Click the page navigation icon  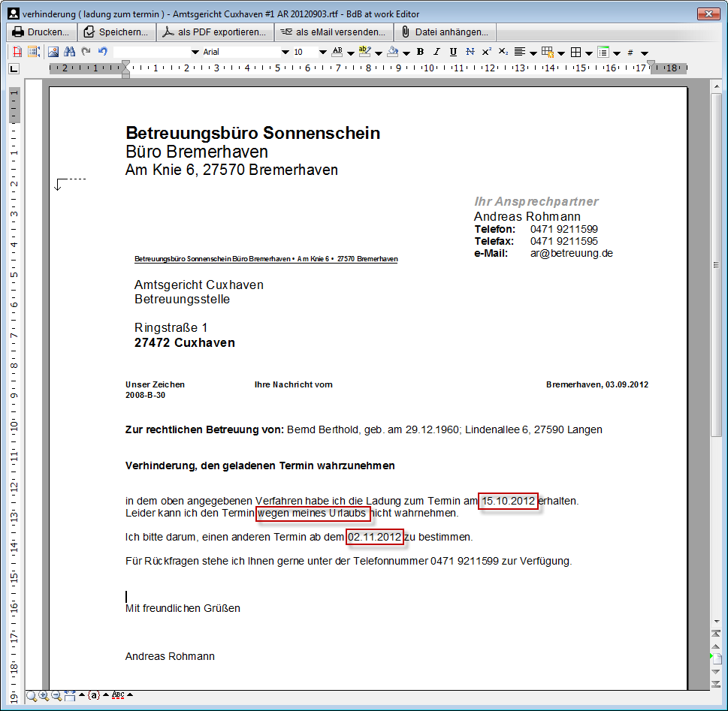click(717, 658)
